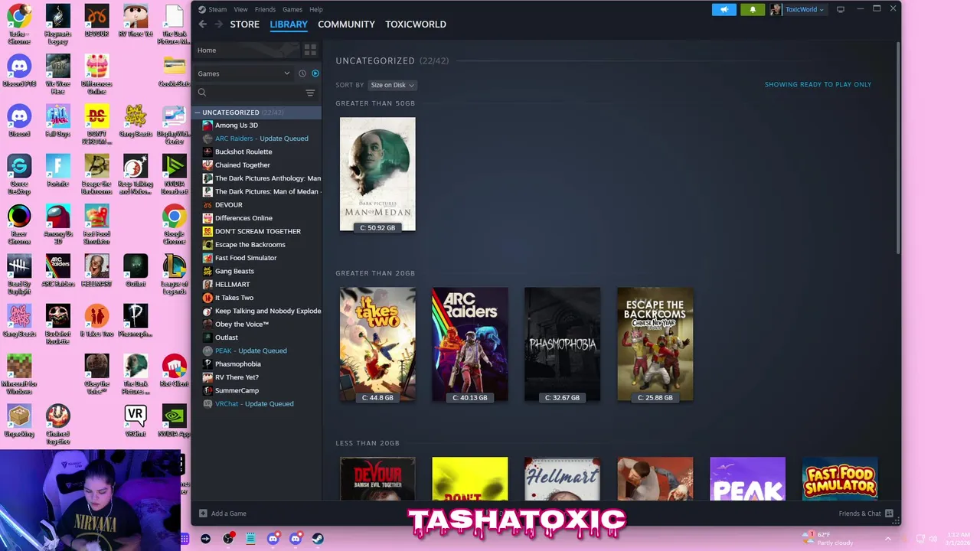The width and height of the screenshot is (980, 551).
Task: Open the It Takes Two cover art
Action: pyautogui.click(x=377, y=344)
